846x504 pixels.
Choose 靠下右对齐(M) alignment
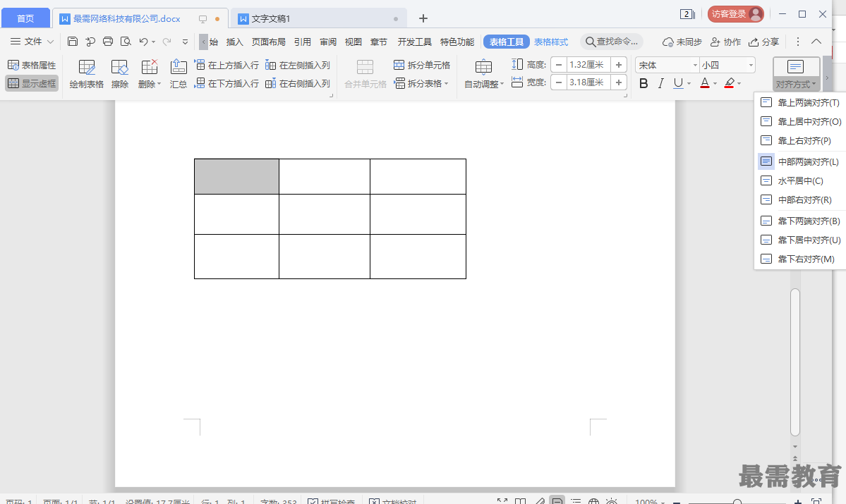pos(800,259)
